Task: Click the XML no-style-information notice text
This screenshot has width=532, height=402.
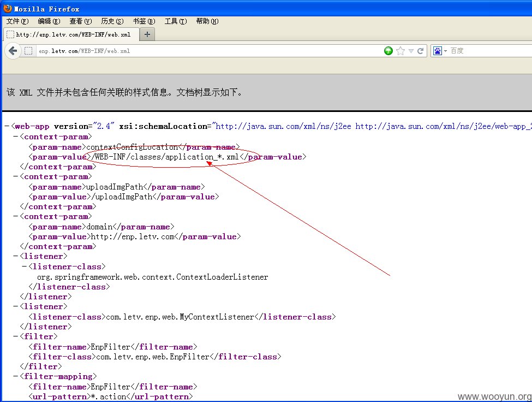Action: point(124,92)
